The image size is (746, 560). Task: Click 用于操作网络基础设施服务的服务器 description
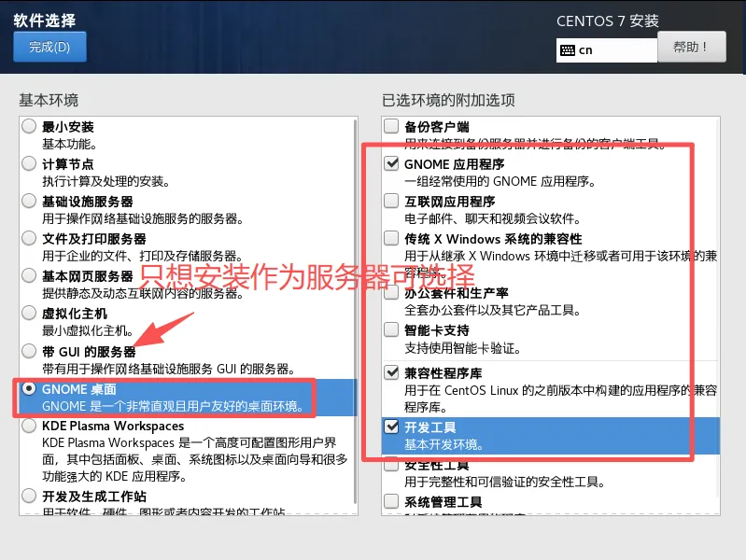click(x=143, y=218)
